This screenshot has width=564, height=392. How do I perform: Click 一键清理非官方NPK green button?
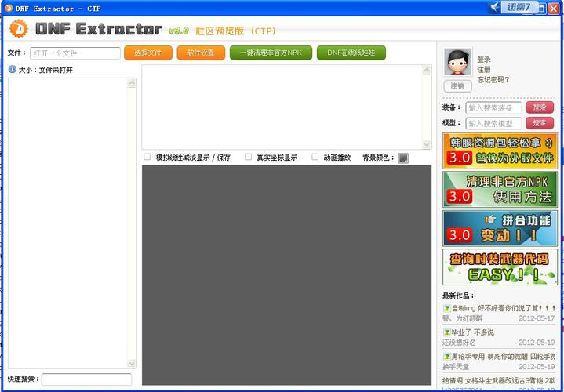pyautogui.click(x=271, y=53)
